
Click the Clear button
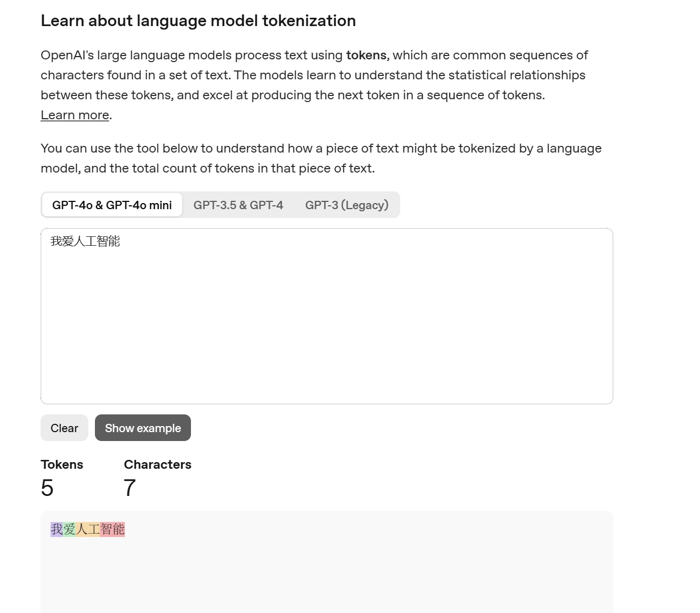tap(64, 428)
